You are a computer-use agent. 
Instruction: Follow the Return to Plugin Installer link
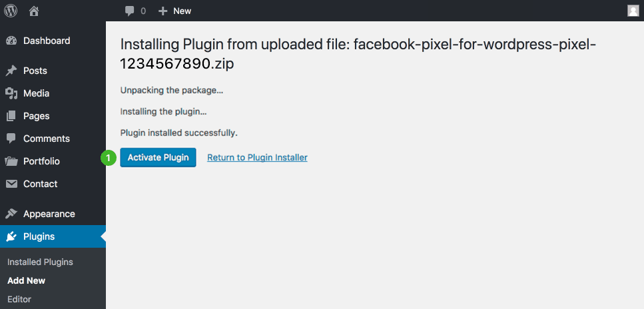coord(257,158)
